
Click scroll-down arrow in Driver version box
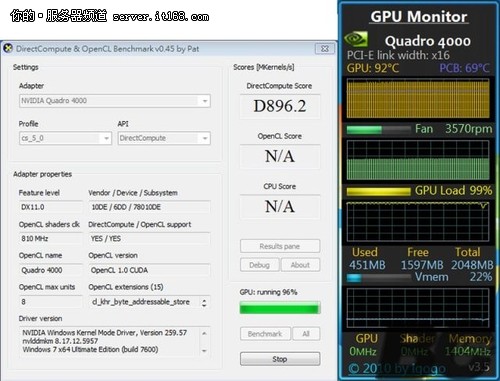[204, 351]
